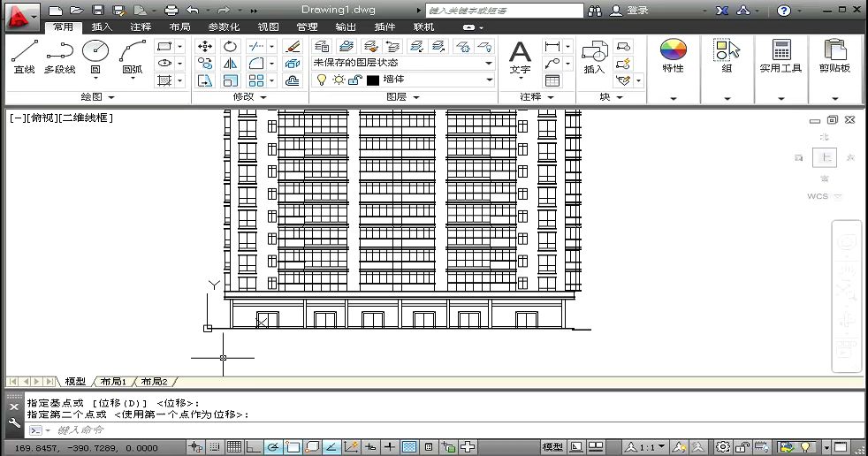The height and width of the screenshot is (456, 868).
Task: Toggle the layer lock icon for 墙体
Action: pyautogui.click(x=354, y=80)
